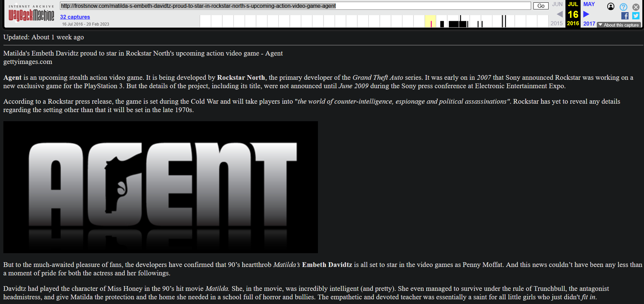Click the Go button
Image resolution: width=644 pixels, height=304 pixels.
pos(541,6)
